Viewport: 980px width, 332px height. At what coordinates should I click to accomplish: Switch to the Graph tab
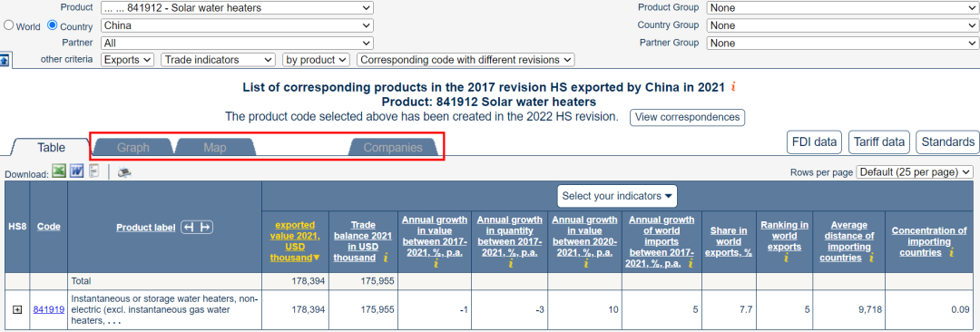pos(133,148)
